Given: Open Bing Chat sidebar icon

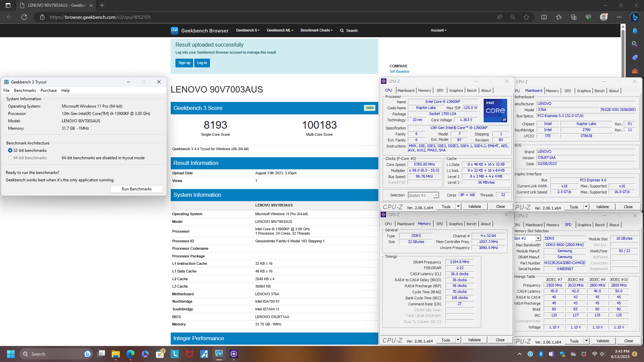Looking at the screenshot, I should pyautogui.click(x=635, y=17).
